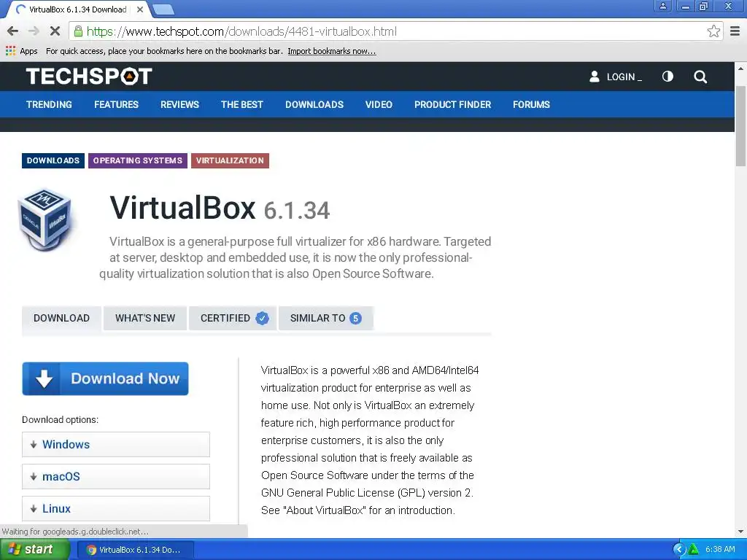Click VirtualBox taskbar window button
Image resolution: width=747 pixels, height=560 pixels.
point(135,550)
